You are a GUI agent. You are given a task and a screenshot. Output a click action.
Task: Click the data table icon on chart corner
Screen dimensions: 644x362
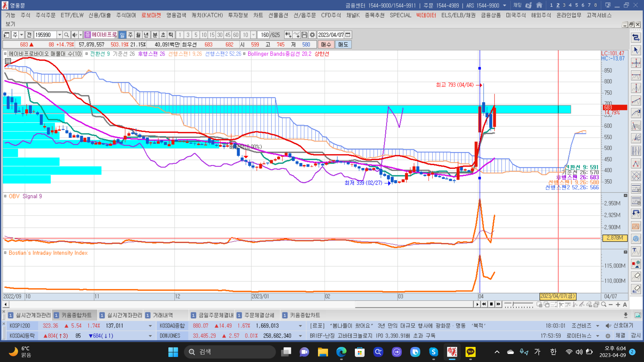pyautogui.click(x=8, y=61)
